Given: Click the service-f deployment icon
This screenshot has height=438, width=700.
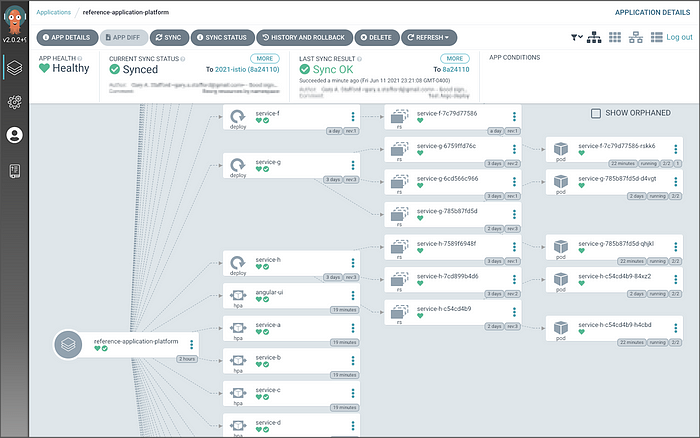Looking at the screenshot, I should click(x=238, y=117).
